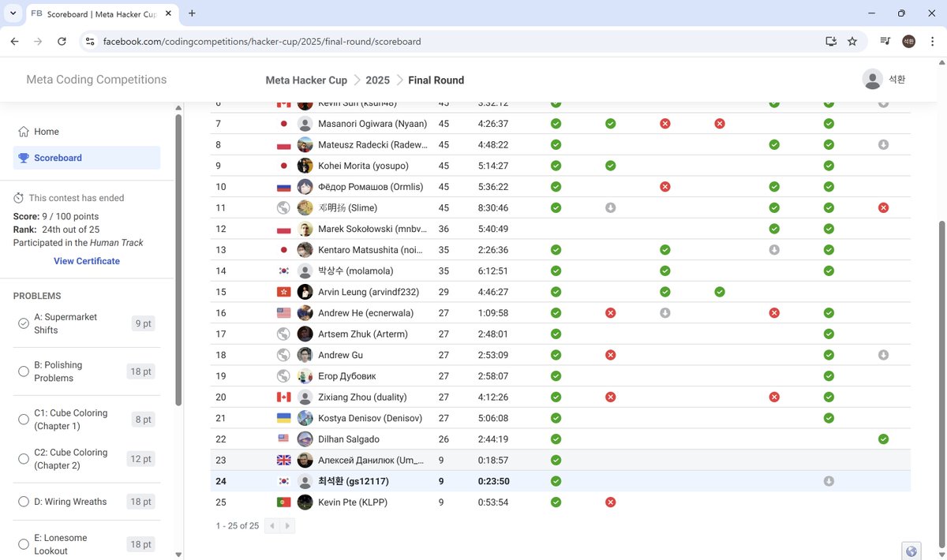Click the gray icon in Andrew He's row
The height and width of the screenshot is (560, 947).
coord(664,312)
